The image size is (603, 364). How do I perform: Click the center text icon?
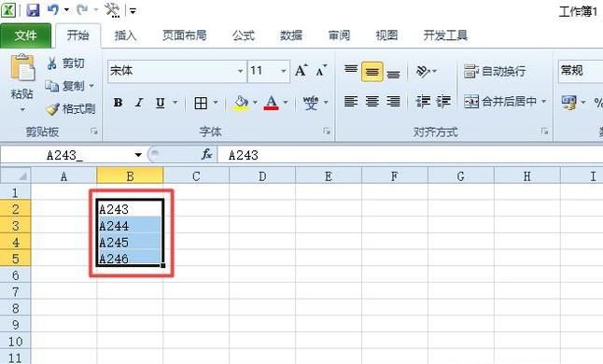[372, 102]
